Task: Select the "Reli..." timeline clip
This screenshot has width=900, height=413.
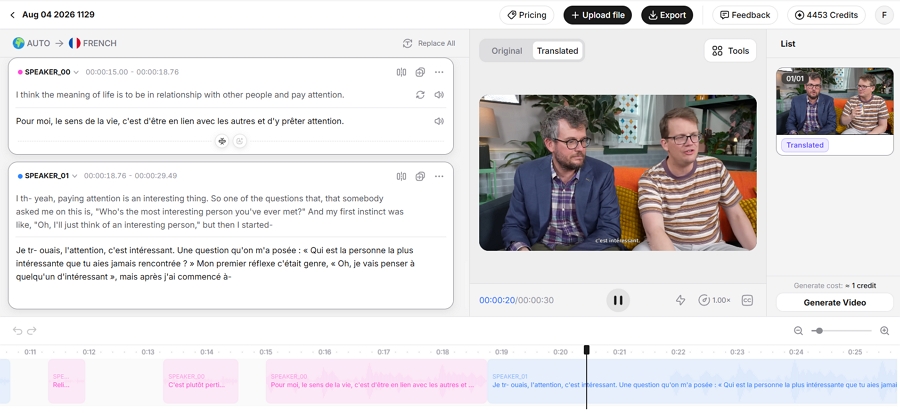Action: tap(67, 381)
